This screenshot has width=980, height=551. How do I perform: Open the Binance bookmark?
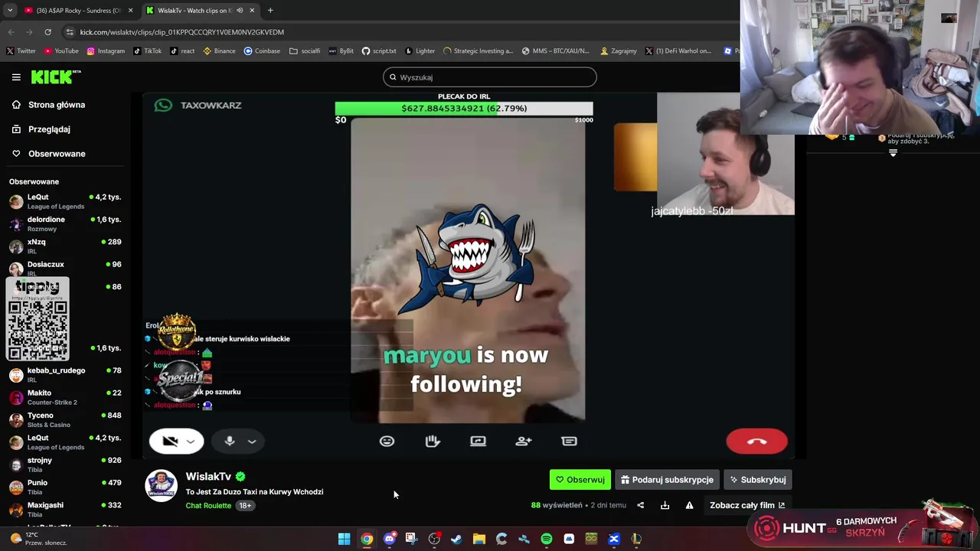pos(219,51)
